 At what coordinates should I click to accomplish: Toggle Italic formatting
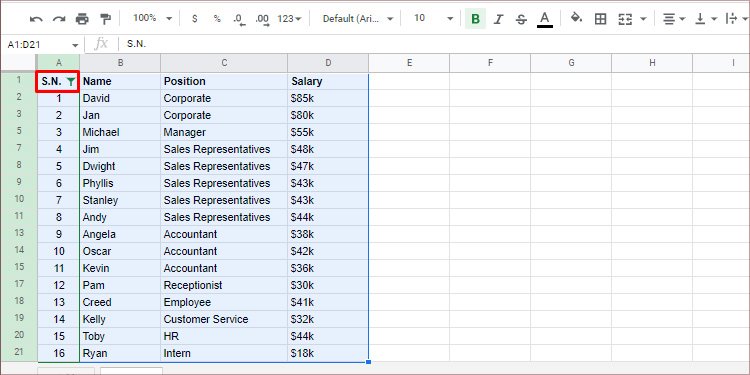coord(498,19)
